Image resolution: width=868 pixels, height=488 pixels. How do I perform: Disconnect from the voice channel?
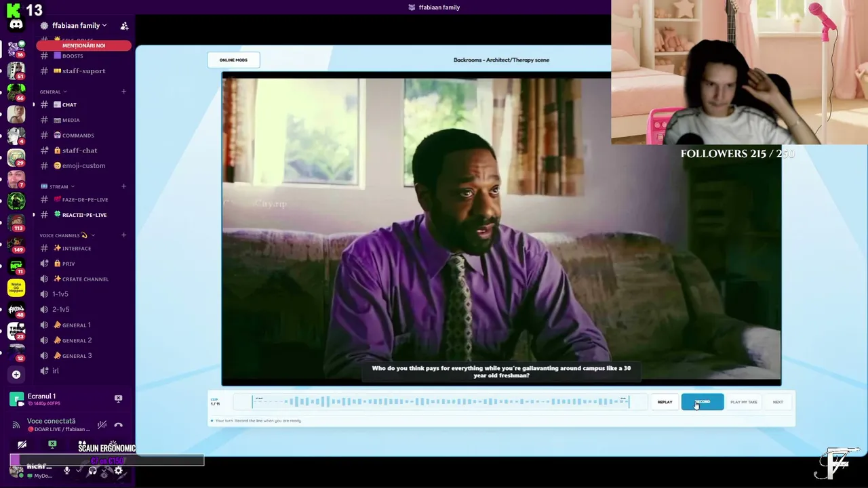click(x=118, y=425)
